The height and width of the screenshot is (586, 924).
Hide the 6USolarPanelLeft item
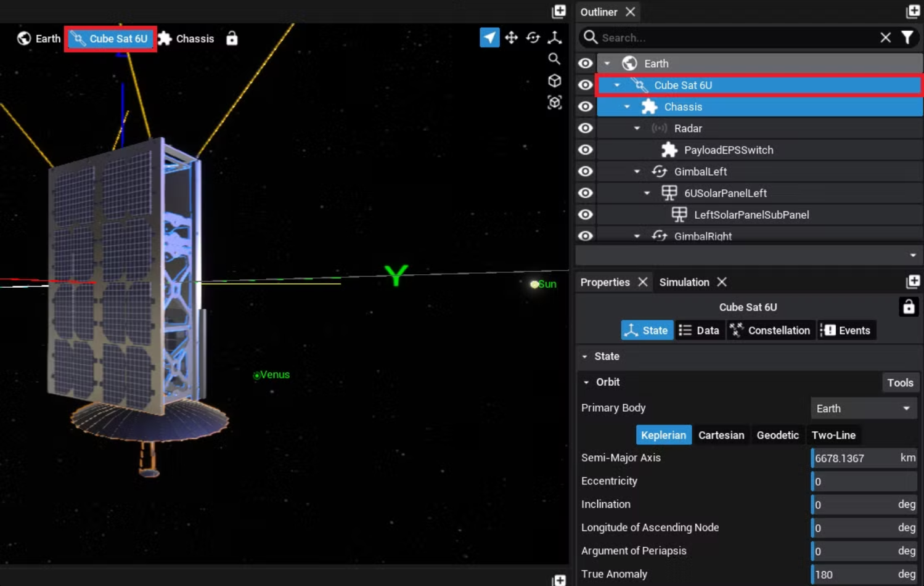coord(585,193)
